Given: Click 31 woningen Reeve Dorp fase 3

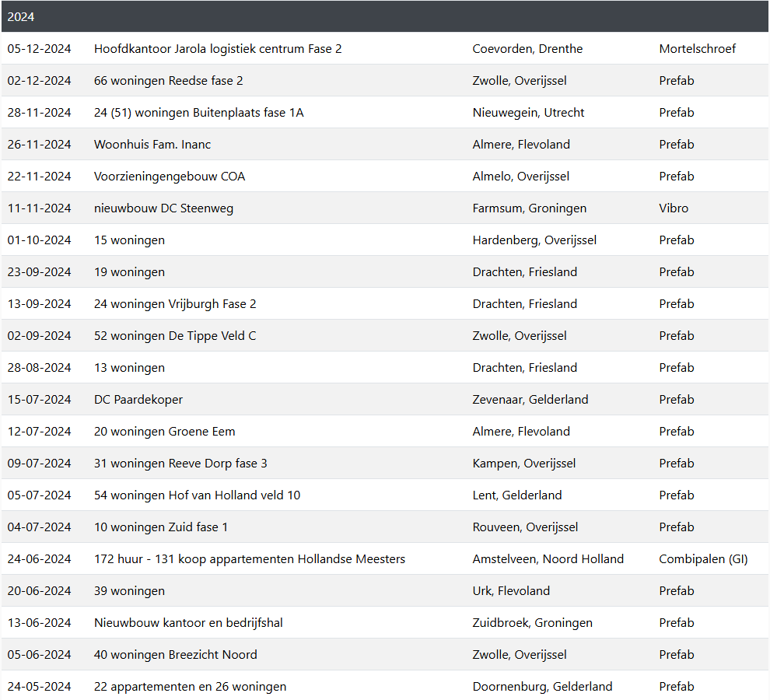Looking at the screenshot, I should click(x=180, y=464).
